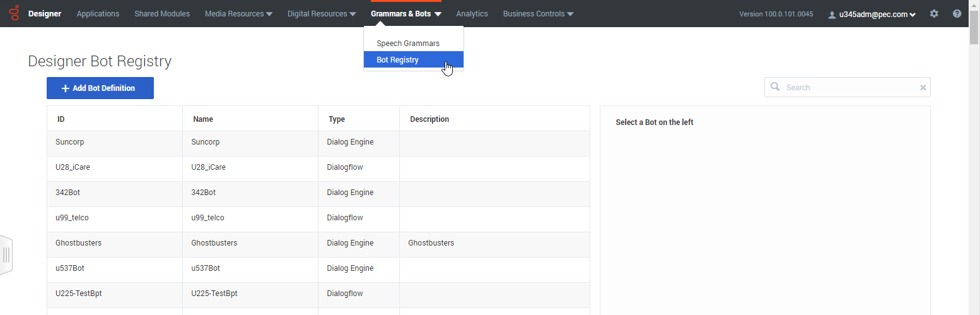The width and height of the screenshot is (980, 315).
Task: Click the Version 100.0.101.0045 label
Action: click(776, 14)
